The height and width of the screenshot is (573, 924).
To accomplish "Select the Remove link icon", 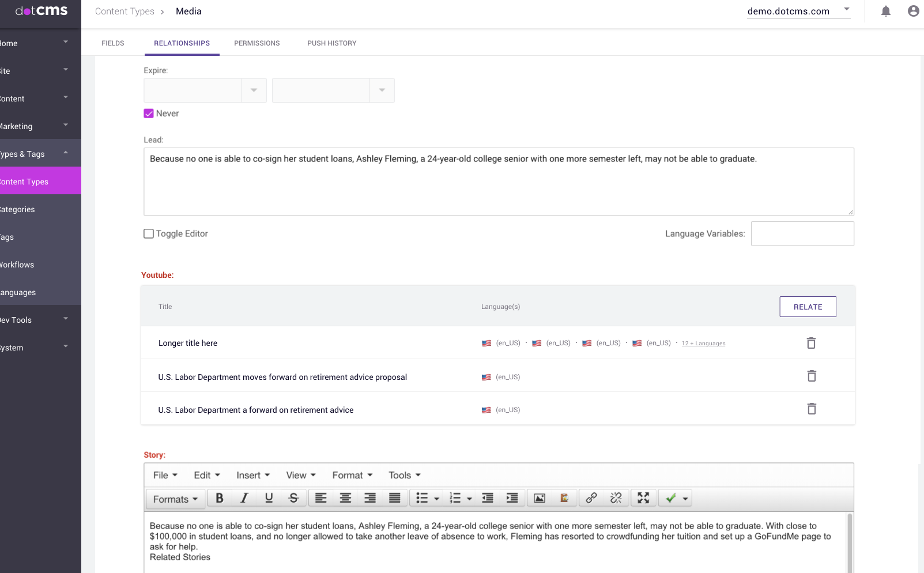I will [x=615, y=498].
